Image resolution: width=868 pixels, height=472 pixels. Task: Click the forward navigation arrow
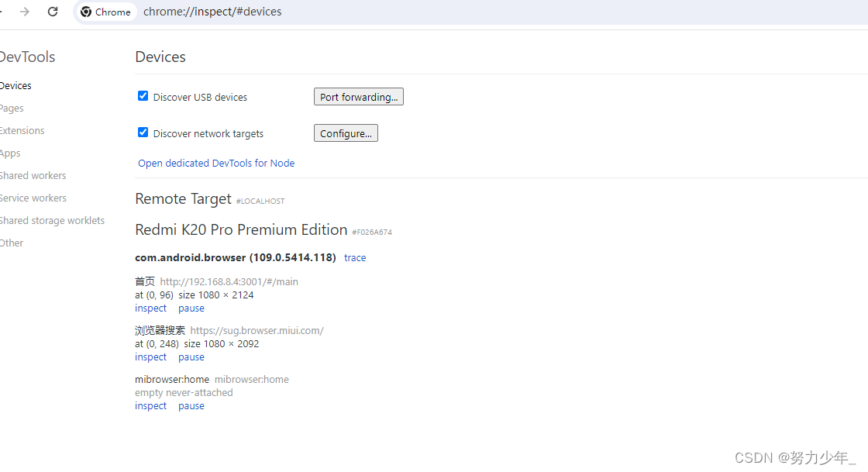pyautogui.click(x=24, y=12)
